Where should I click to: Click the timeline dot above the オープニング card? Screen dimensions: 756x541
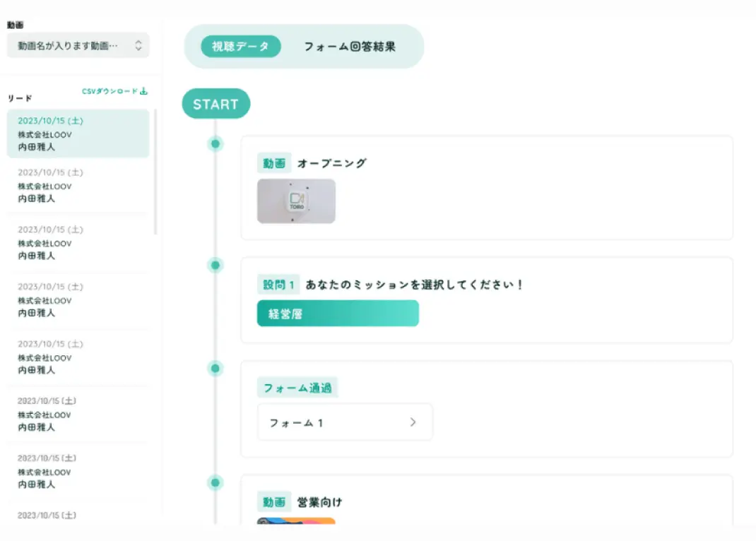(x=214, y=143)
